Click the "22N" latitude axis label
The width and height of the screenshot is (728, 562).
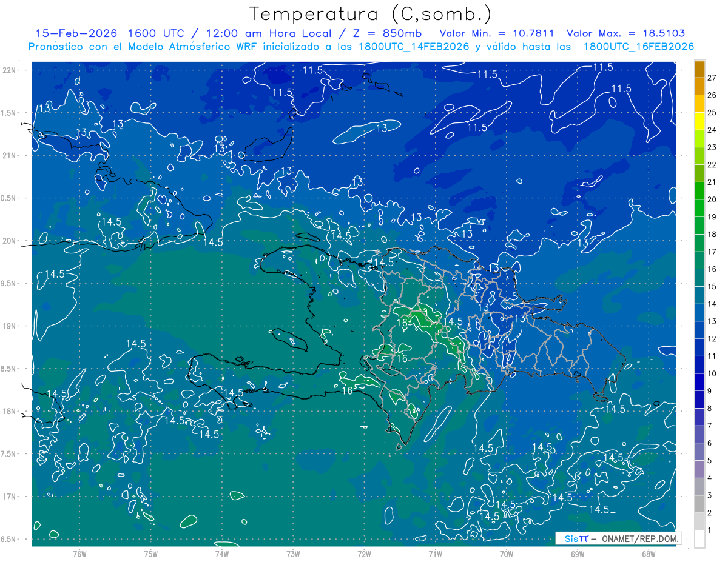click(10, 70)
